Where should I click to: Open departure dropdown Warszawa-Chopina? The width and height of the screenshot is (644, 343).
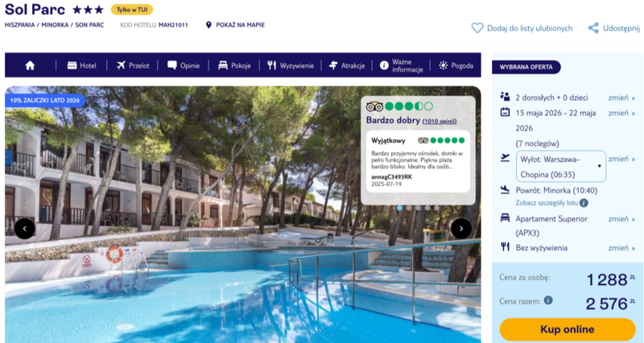pos(560,167)
